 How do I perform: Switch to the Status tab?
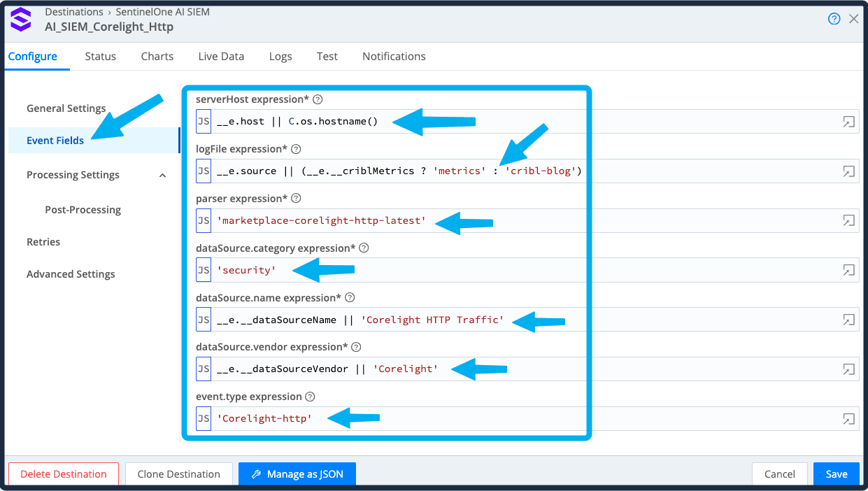tap(100, 56)
